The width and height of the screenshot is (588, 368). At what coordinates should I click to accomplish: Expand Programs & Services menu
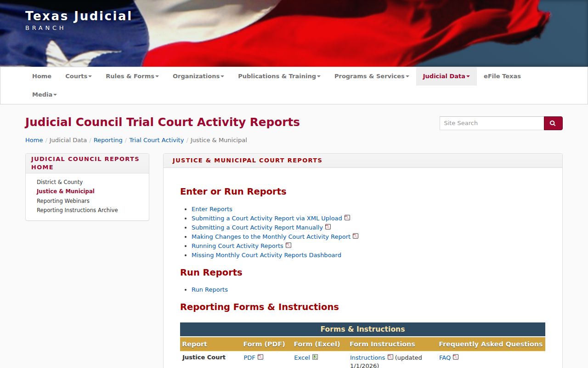coord(372,76)
